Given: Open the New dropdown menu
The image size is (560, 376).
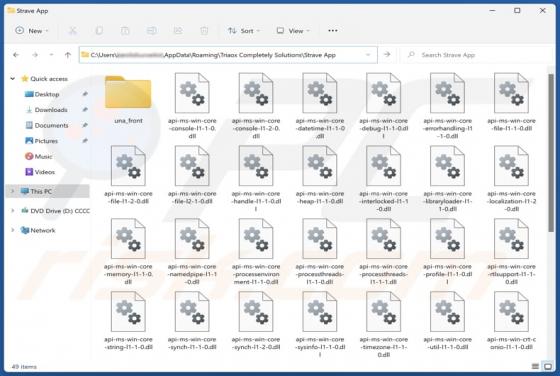Looking at the screenshot, I should point(31,31).
